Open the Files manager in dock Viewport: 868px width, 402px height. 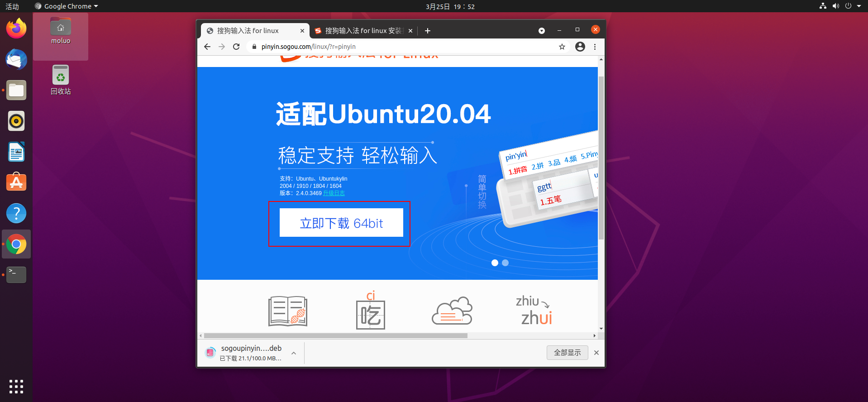[16, 90]
